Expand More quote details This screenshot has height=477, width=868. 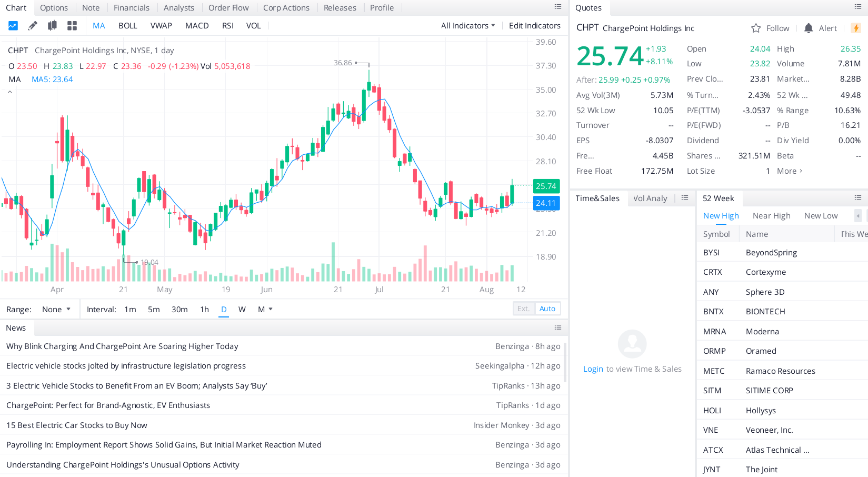pyautogui.click(x=790, y=171)
